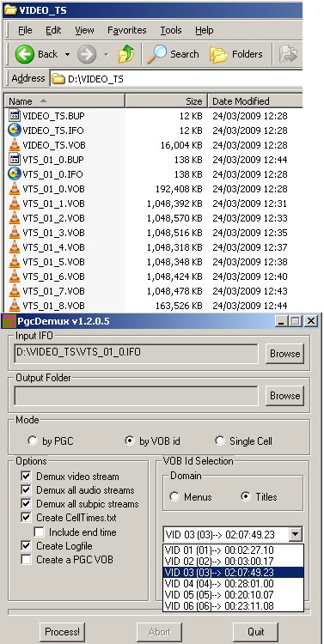Click the Input IFO path field
Viewport: 324px width, 644px height.
(x=136, y=354)
